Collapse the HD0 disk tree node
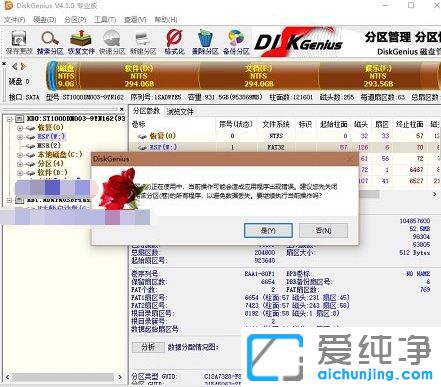Image resolution: width=441 pixels, height=387 pixels. 9,119
